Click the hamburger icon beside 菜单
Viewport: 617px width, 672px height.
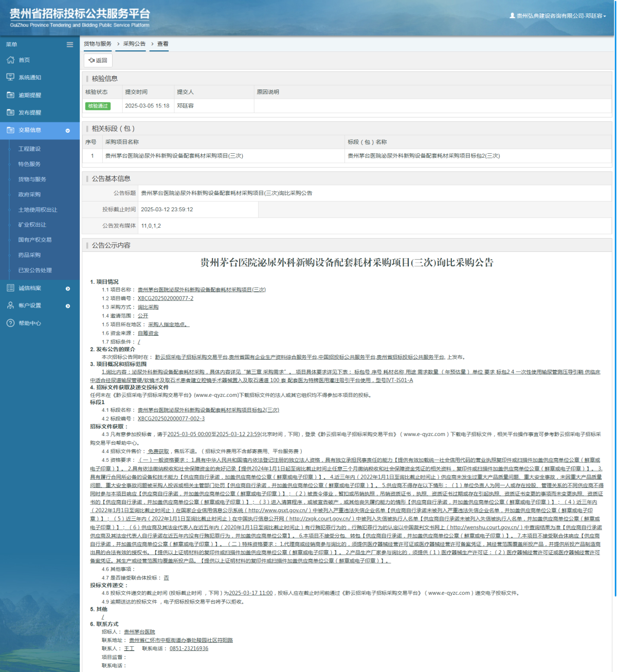coord(70,45)
